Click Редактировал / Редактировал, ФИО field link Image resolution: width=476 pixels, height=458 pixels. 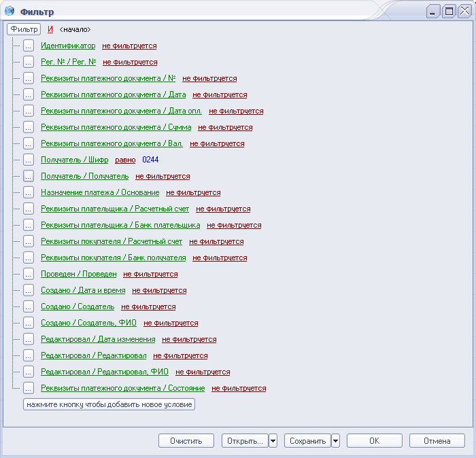point(105,372)
